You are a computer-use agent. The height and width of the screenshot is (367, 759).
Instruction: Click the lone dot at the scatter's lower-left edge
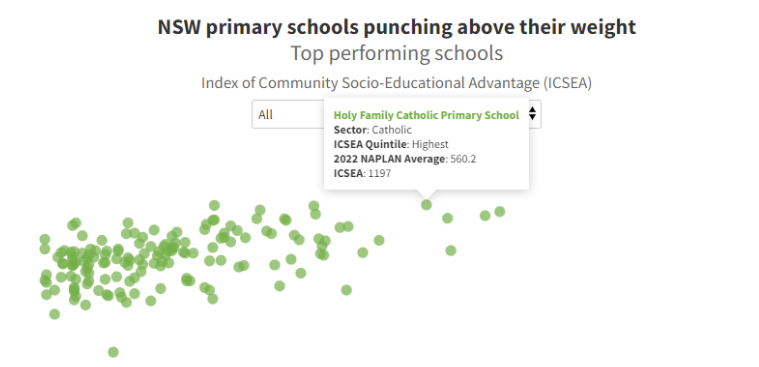click(x=55, y=314)
